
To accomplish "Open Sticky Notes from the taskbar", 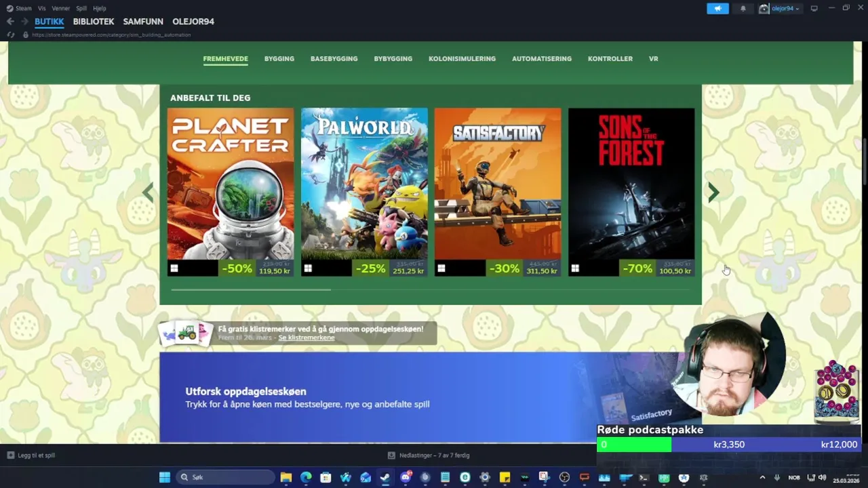I will pos(505,478).
